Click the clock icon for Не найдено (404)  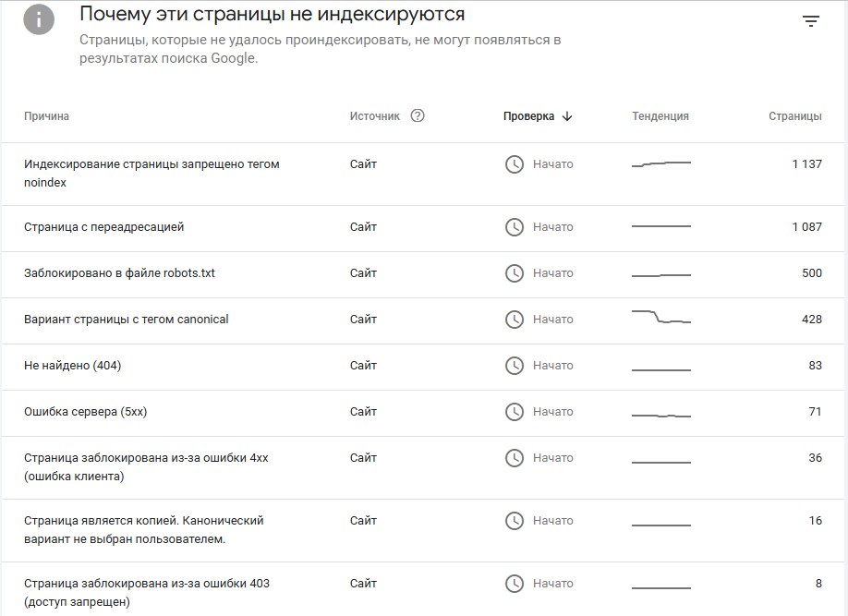pyautogui.click(x=515, y=366)
